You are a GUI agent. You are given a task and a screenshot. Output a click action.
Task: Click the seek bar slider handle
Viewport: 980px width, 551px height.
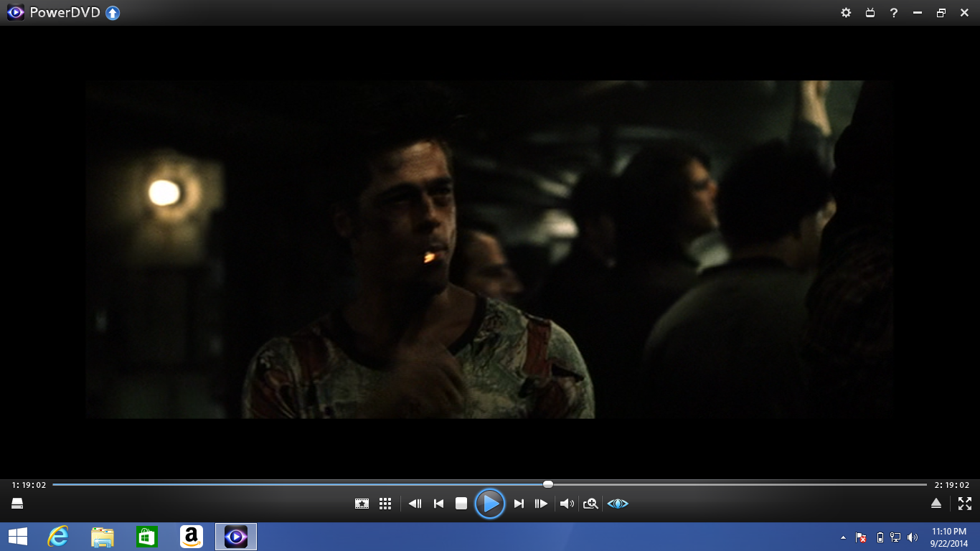pos(548,484)
